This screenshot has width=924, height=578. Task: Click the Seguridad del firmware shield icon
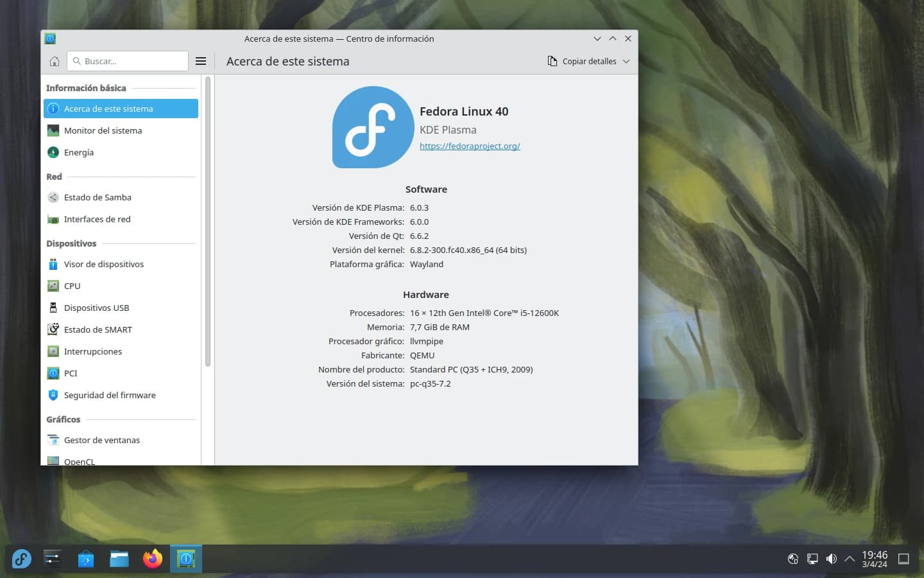tap(53, 395)
